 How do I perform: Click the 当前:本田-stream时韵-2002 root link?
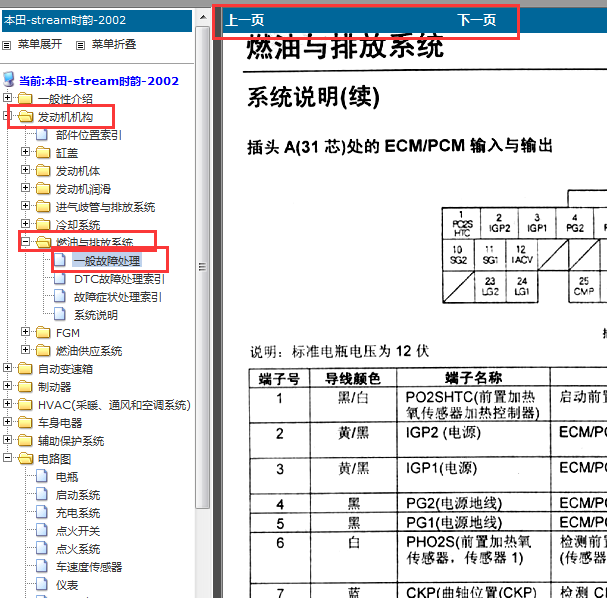(x=99, y=81)
